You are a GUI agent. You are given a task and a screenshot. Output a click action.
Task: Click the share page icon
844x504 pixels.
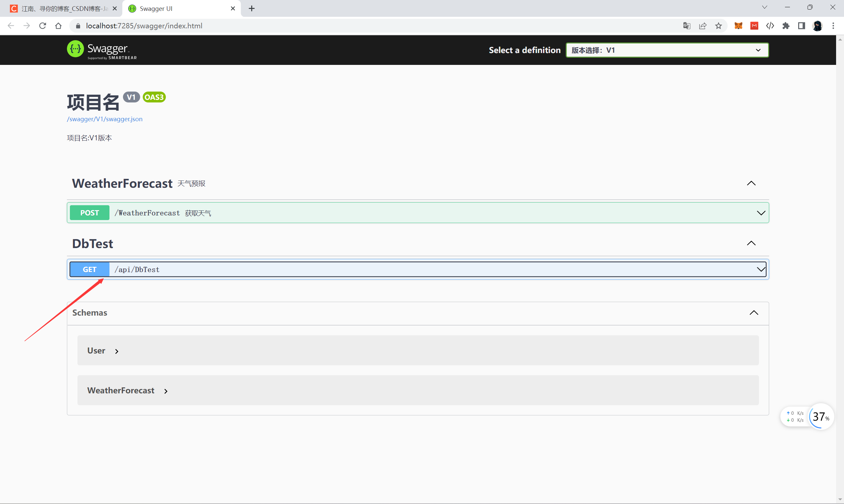[x=703, y=26]
